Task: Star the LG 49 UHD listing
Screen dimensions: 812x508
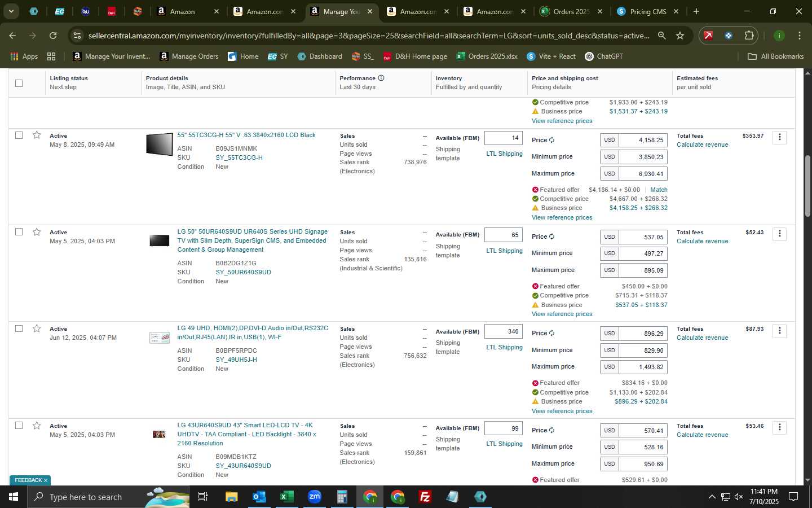Action: (x=37, y=329)
